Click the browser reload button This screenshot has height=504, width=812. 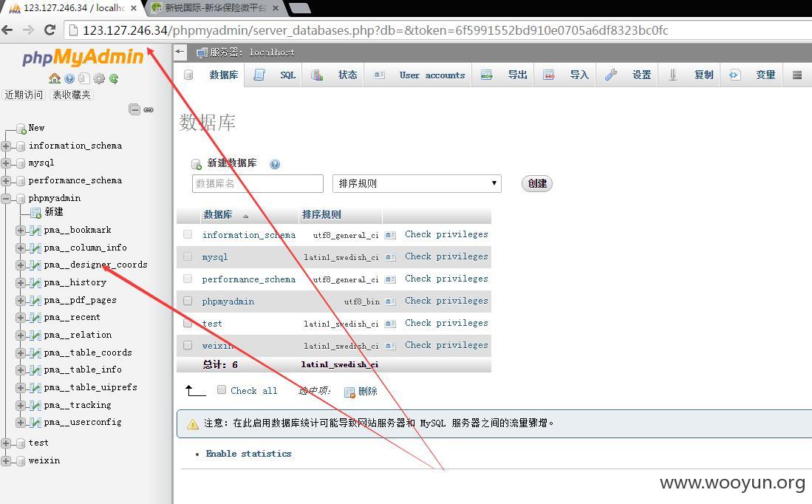[50, 30]
